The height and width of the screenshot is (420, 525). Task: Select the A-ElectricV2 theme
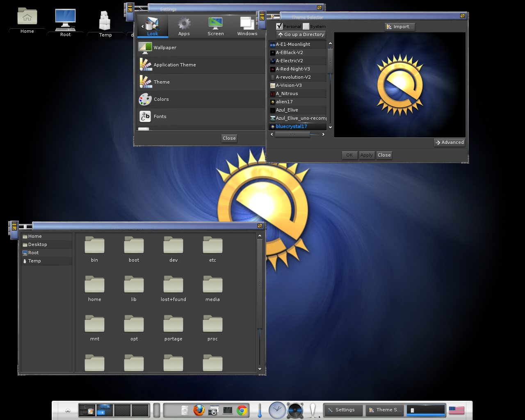pyautogui.click(x=297, y=61)
